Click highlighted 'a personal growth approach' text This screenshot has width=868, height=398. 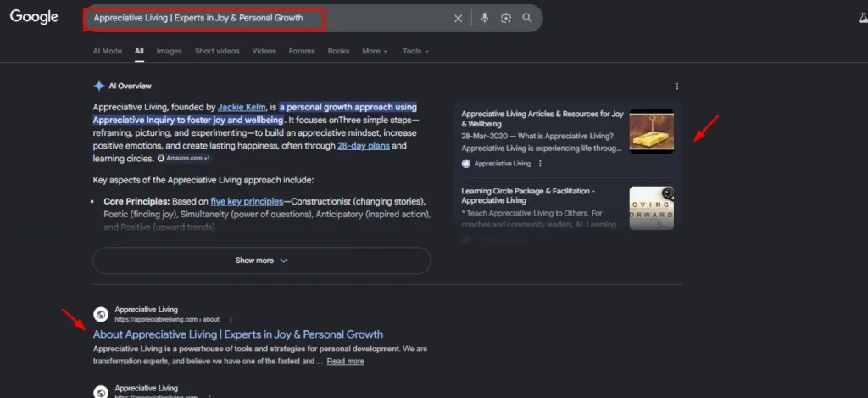(348, 108)
